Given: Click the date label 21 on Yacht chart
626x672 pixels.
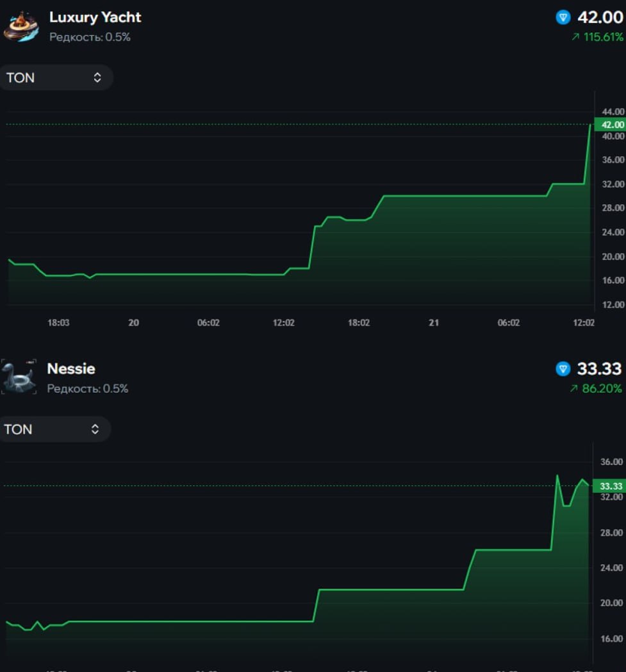Looking at the screenshot, I should pos(434,323).
